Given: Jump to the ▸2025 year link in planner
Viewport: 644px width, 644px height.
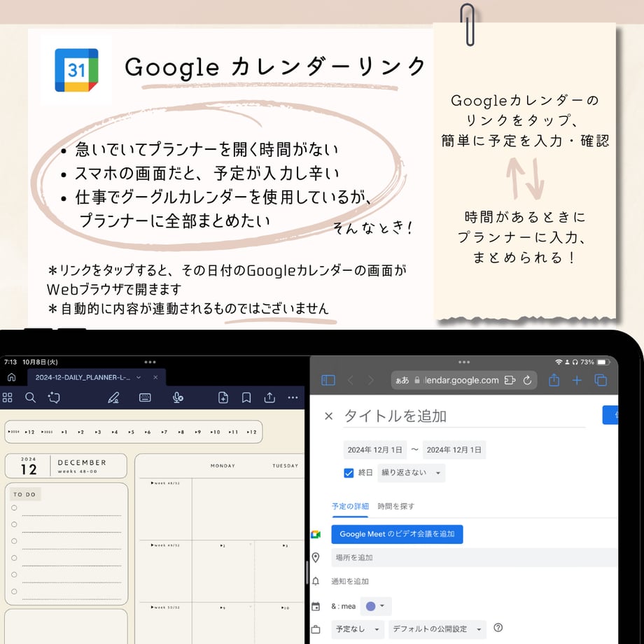Looking at the screenshot, I should [x=47, y=432].
